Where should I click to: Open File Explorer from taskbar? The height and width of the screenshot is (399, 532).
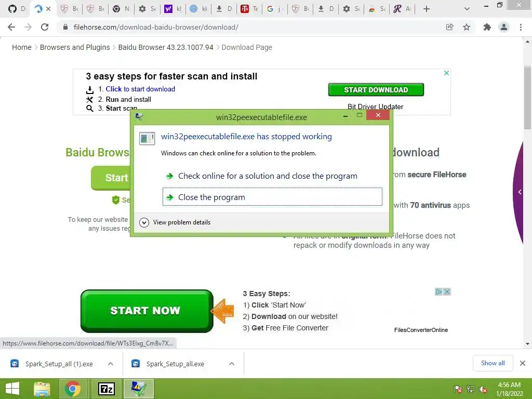[42, 389]
